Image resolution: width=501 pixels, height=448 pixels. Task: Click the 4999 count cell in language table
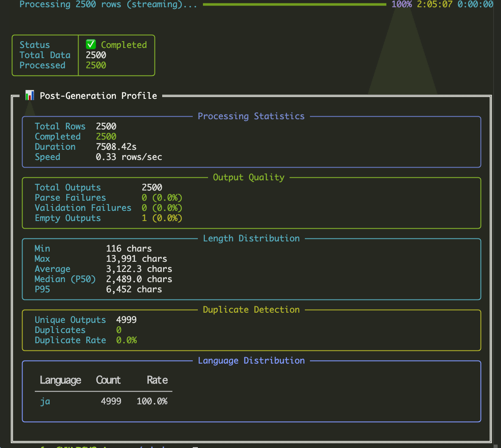point(111,401)
